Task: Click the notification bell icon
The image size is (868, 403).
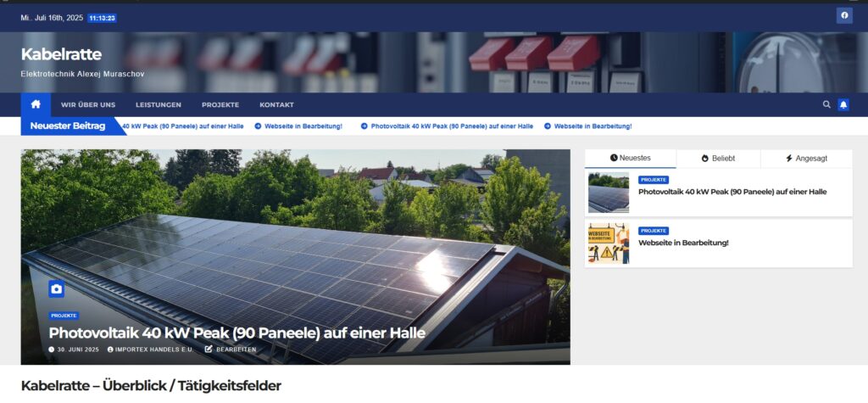Action: coord(843,104)
